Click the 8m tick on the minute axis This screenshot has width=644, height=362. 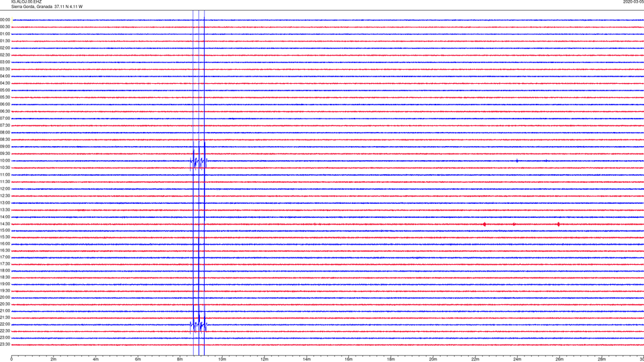point(180,359)
